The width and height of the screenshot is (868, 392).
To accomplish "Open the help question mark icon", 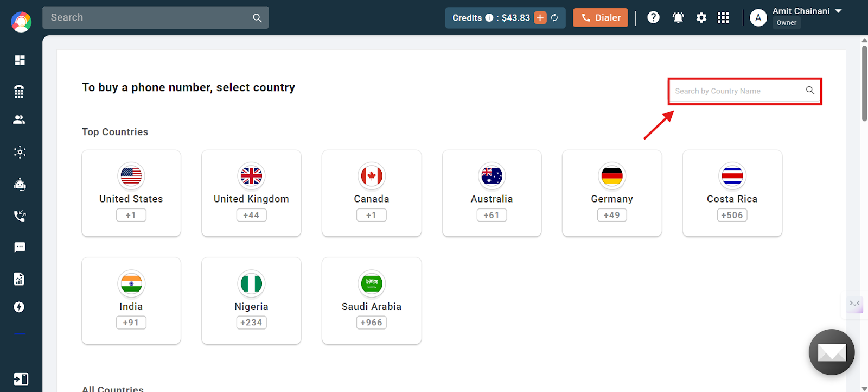I will tap(654, 17).
